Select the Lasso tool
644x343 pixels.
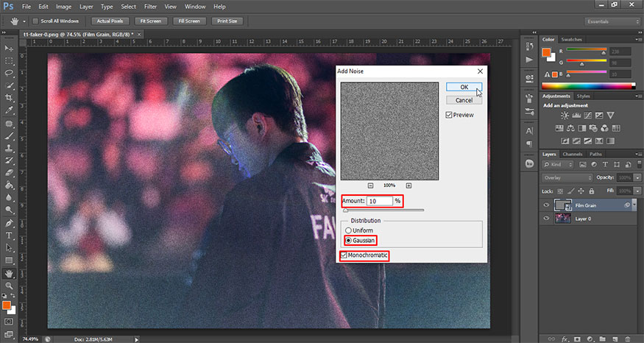(9, 73)
